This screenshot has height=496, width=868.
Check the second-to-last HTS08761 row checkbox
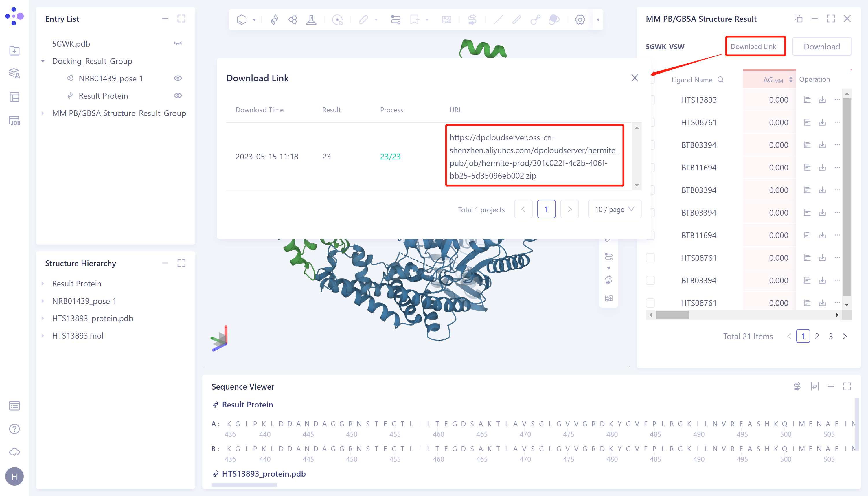pos(650,258)
